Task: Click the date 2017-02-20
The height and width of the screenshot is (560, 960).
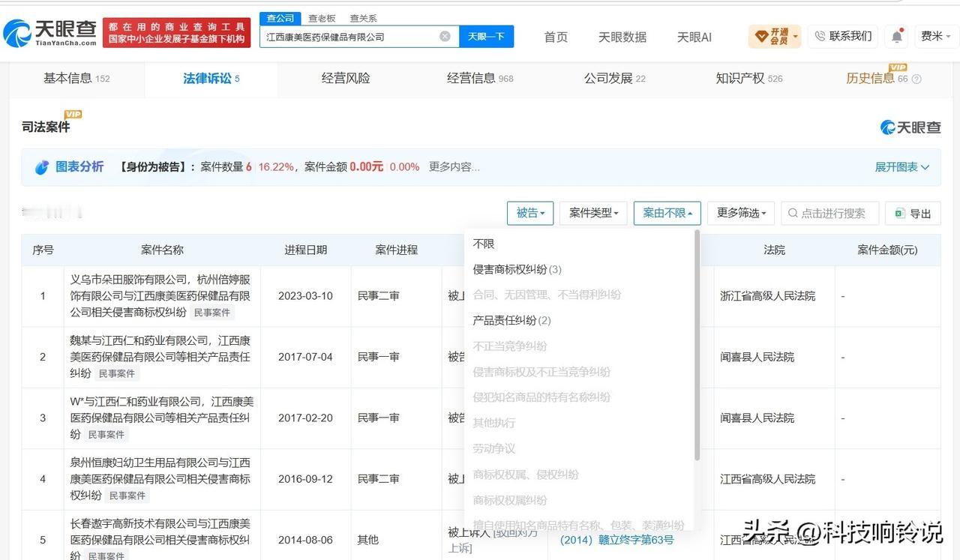Action: (x=305, y=418)
